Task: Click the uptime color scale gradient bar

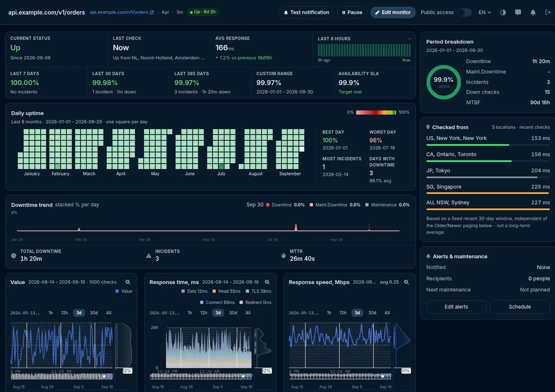Action: (x=376, y=112)
